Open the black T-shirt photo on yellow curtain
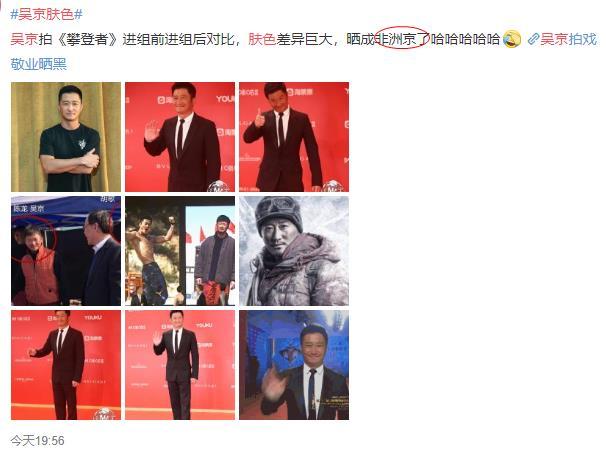606x453 pixels. click(66, 137)
